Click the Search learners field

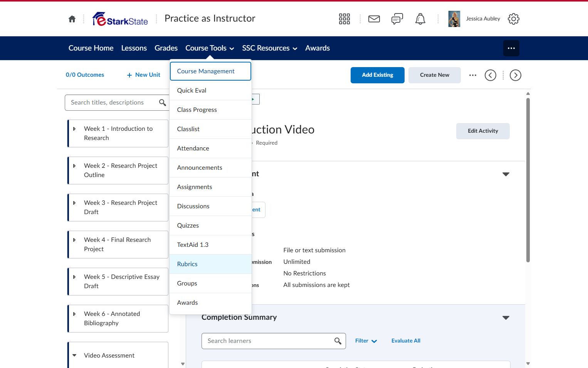coord(274,341)
